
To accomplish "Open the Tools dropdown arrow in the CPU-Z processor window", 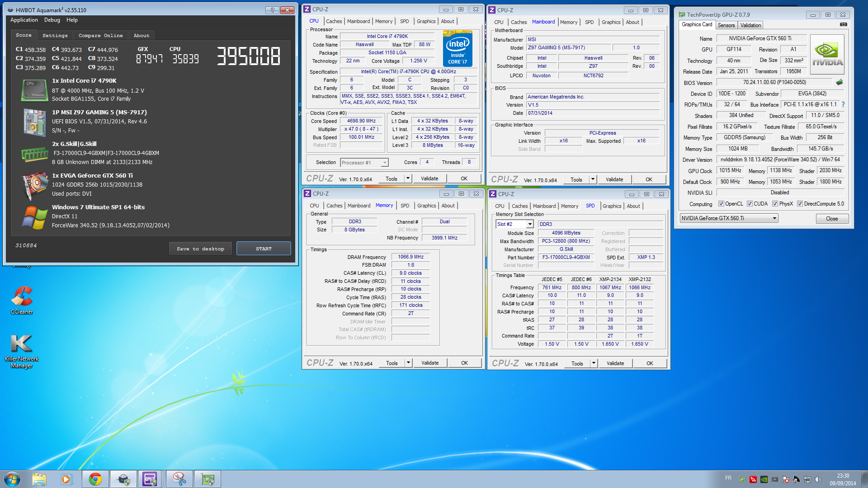I will [x=408, y=178].
